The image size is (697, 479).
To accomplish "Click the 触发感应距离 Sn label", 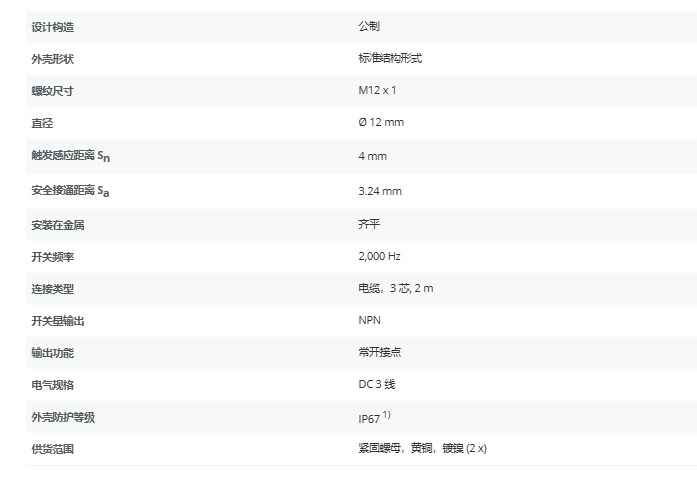I will pyautogui.click(x=69, y=156).
